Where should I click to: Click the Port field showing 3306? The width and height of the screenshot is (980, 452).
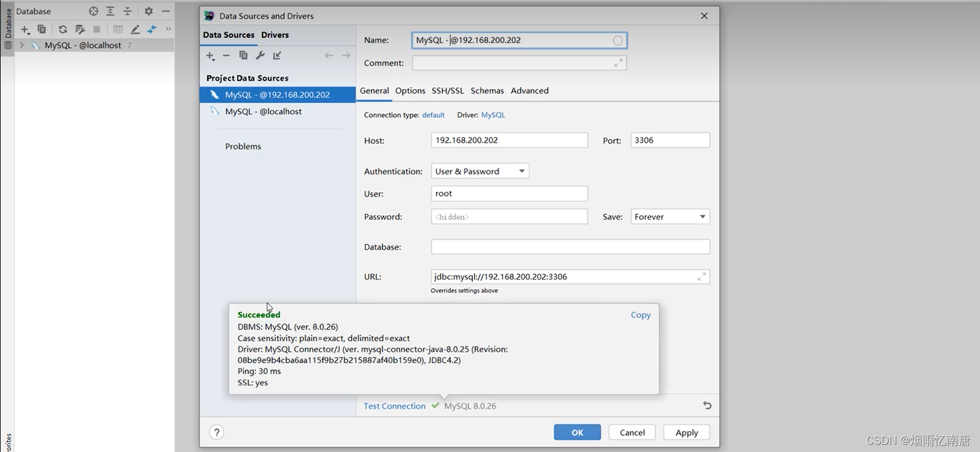(670, 140)
